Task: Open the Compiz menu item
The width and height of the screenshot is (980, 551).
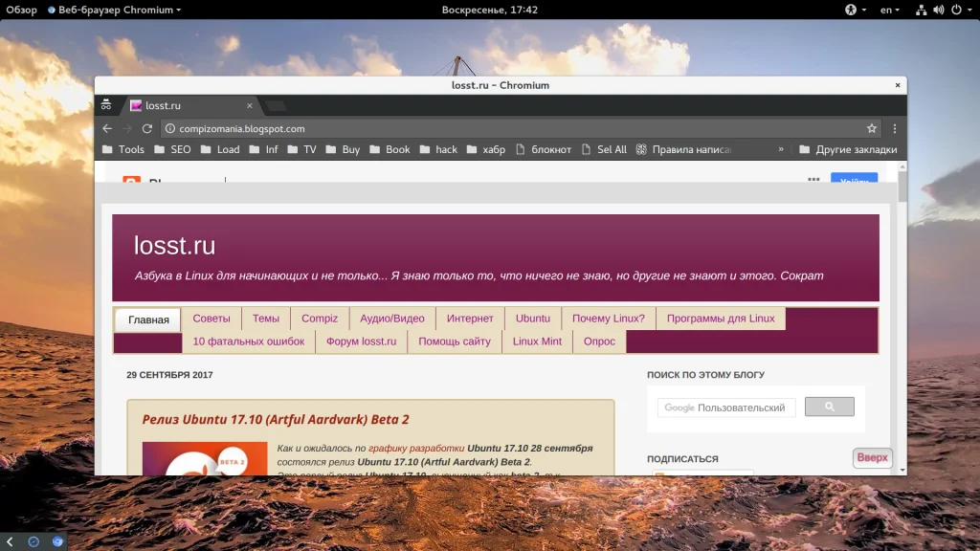Action: (x=320, y=319)
